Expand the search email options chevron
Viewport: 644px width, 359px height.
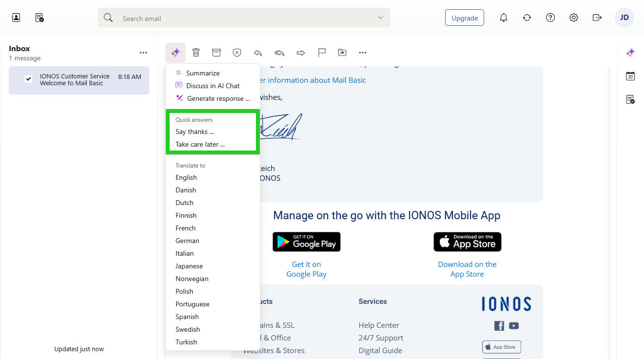click(380, 17)
